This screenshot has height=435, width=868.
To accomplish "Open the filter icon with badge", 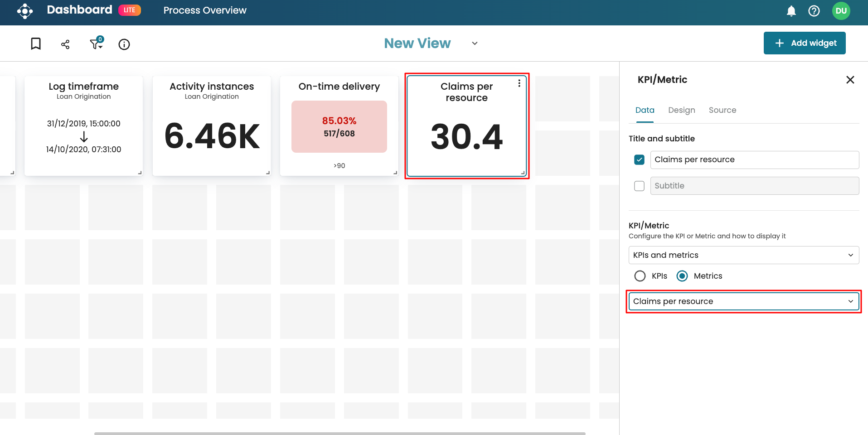I will coord(96,43).
